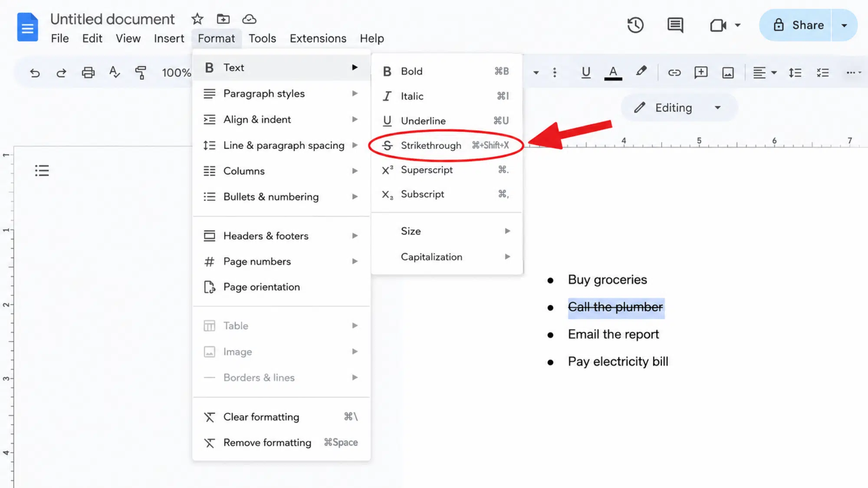Rename the Untitled document title
Viewport: 868px width, 488px height.
[112, 19]
